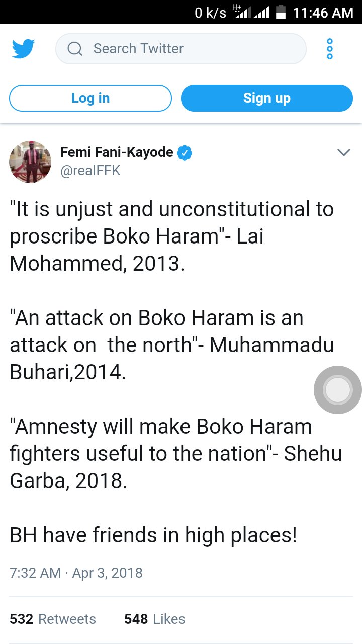The width and height of the screenshot is (362, 644).
Task: Tap the tweet text about Lai Mohammed
Action: point(172,236)
